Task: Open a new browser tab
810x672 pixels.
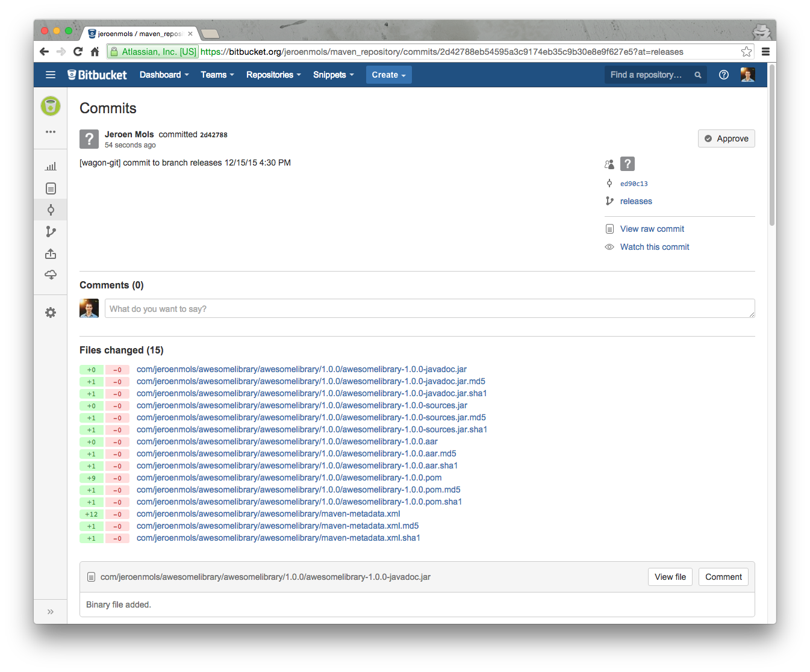Action: pyautogui.click(x=210, y=34)
